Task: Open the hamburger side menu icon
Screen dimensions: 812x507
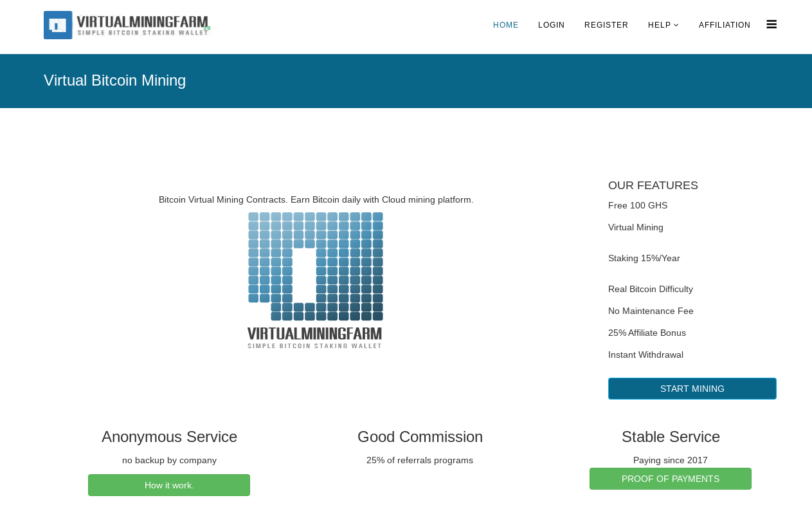Action: (771, 24)
